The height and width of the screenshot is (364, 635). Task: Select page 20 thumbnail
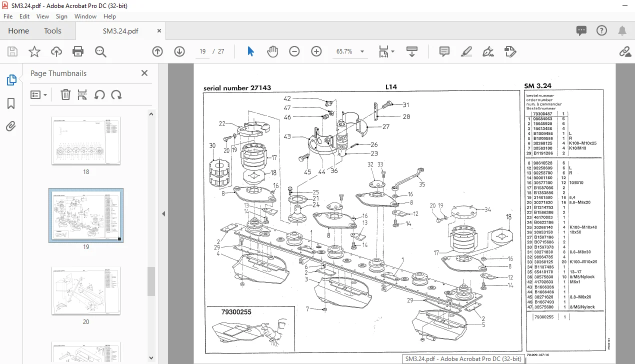(86, 290)
